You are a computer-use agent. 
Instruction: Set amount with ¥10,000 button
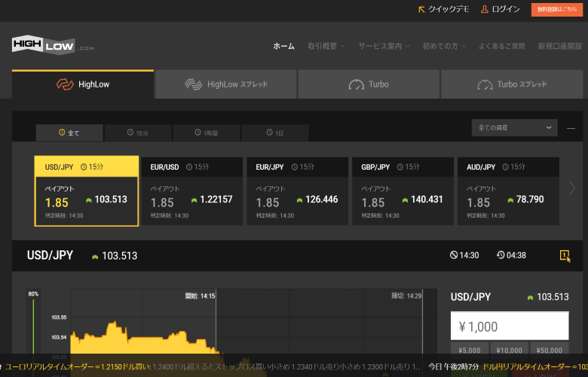510,350
